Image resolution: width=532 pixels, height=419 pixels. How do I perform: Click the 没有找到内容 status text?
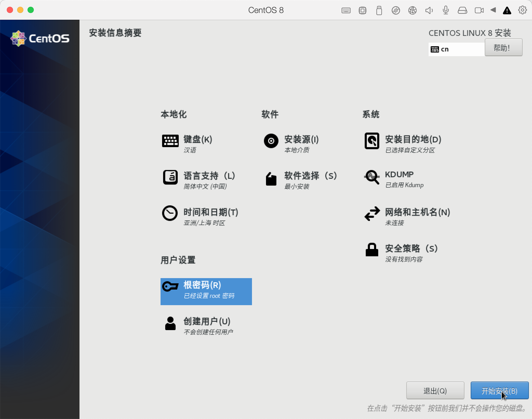[404, 259]
